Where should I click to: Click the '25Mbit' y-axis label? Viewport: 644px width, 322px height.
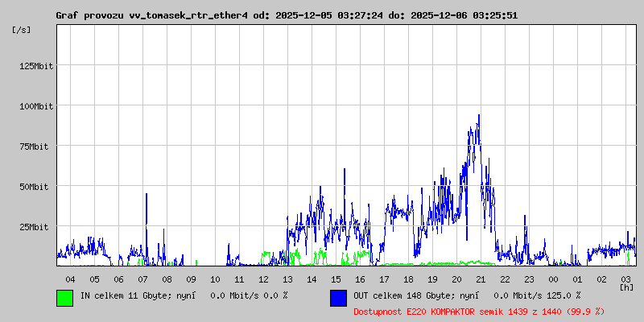34,227
